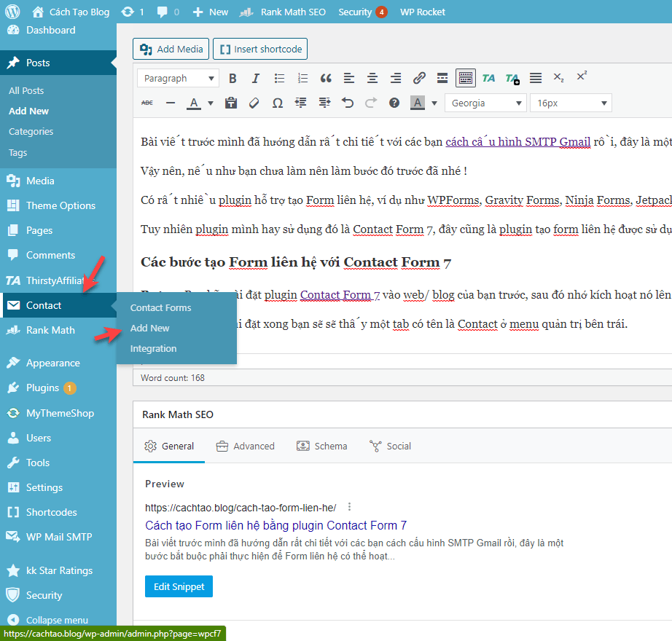Add ThirstyAffiliates link with TA icon
Screen dimensions: 672x641
click(488, 79)
